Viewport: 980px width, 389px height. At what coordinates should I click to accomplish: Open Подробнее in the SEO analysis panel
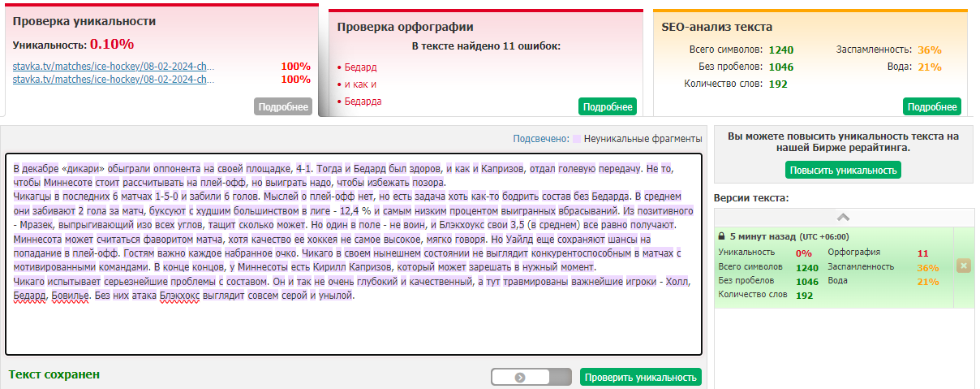coord(931,106)
